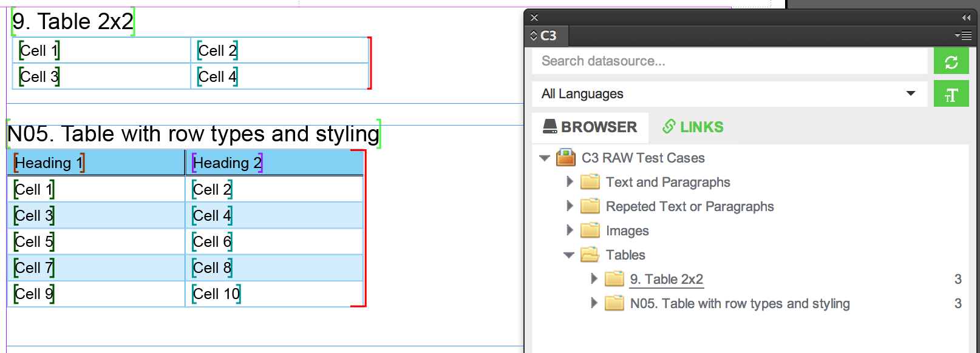Viewport: 980px width, 353px height.
Task: Click the green refresh datasource button
Action: pyautogui.click(x=951, y=61)
